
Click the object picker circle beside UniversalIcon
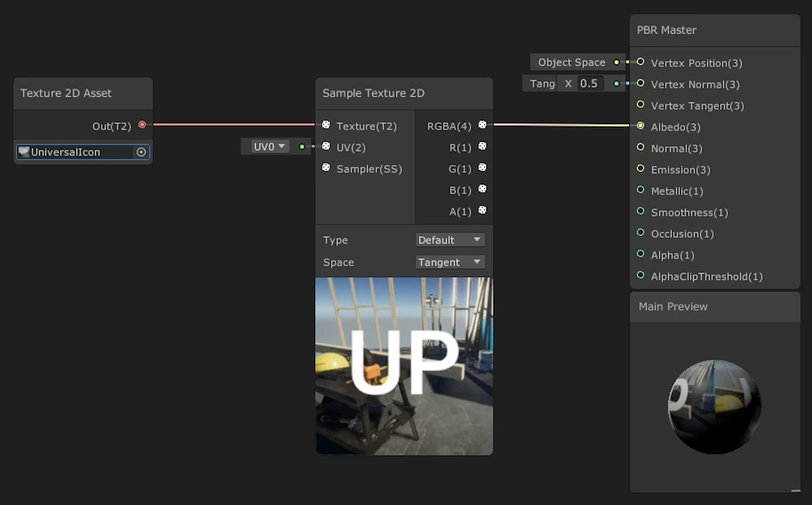pyautogui.click(x=141, y=152)
